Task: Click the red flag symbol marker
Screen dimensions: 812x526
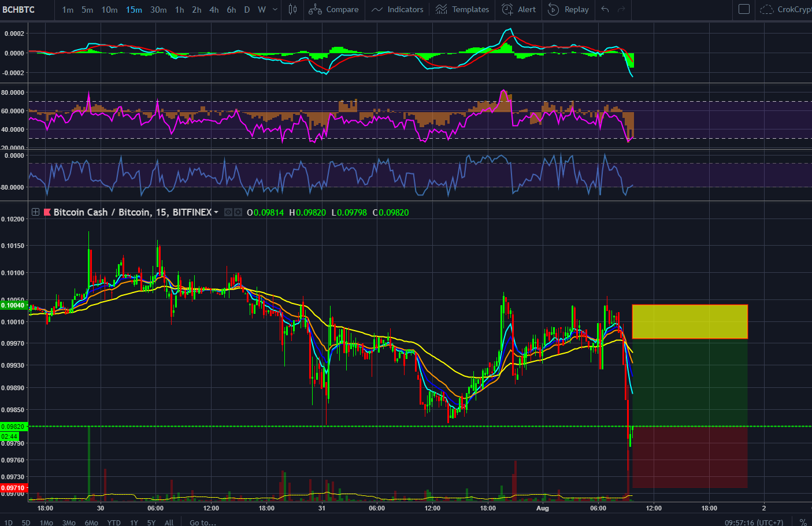Action: tap(47, 212)
